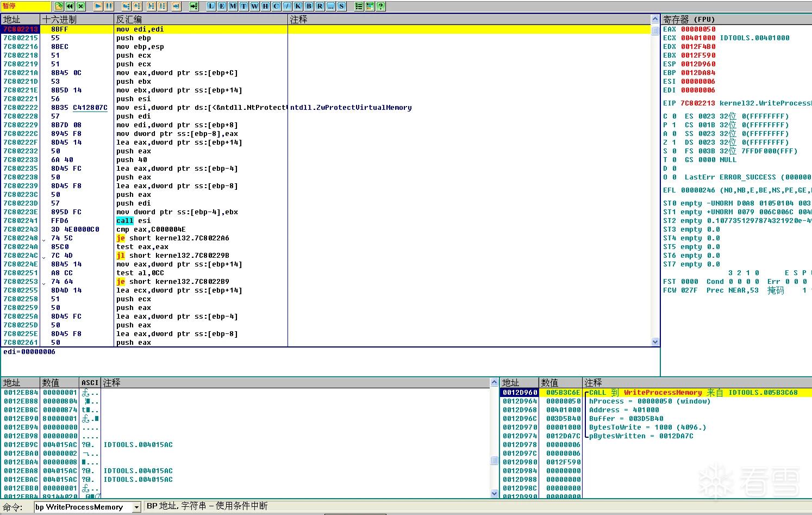Click the Close program X icon
The width and height of the screenshot is (812, 515).
tap(80, 6)
